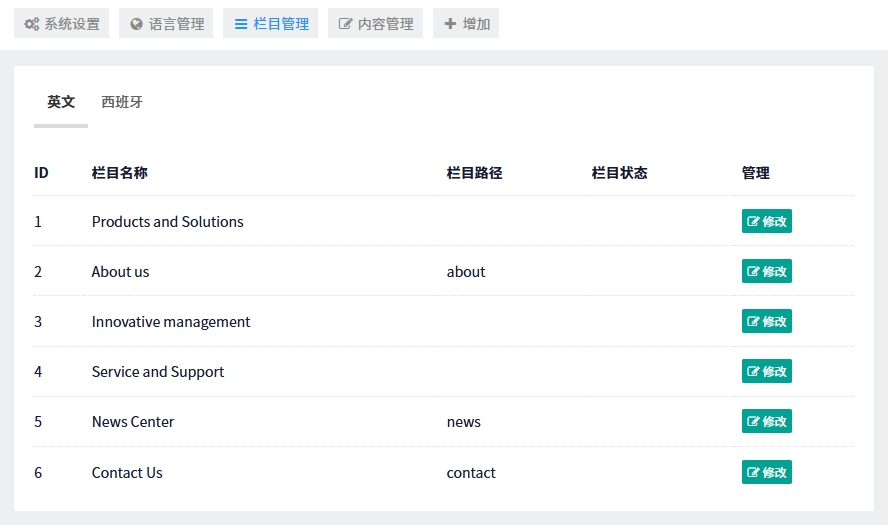Switch to the 西班牙 language tab

[x=122, y=102]
